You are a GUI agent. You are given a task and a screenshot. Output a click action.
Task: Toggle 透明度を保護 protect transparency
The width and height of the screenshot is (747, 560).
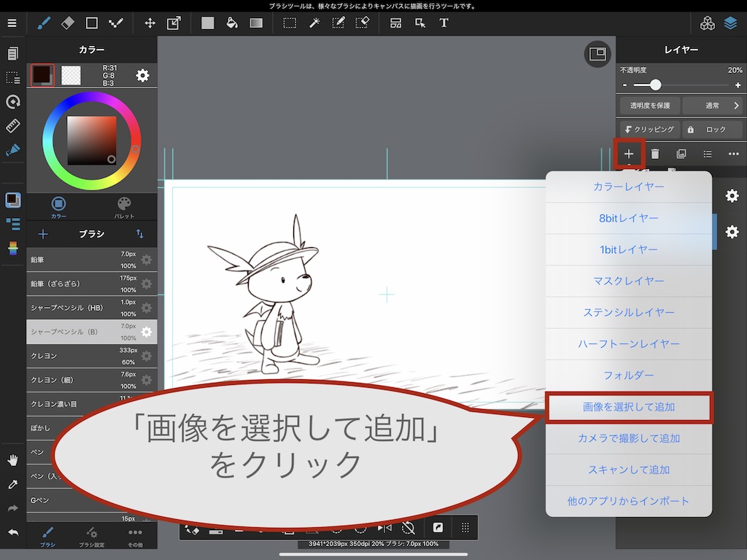[649, 106]
